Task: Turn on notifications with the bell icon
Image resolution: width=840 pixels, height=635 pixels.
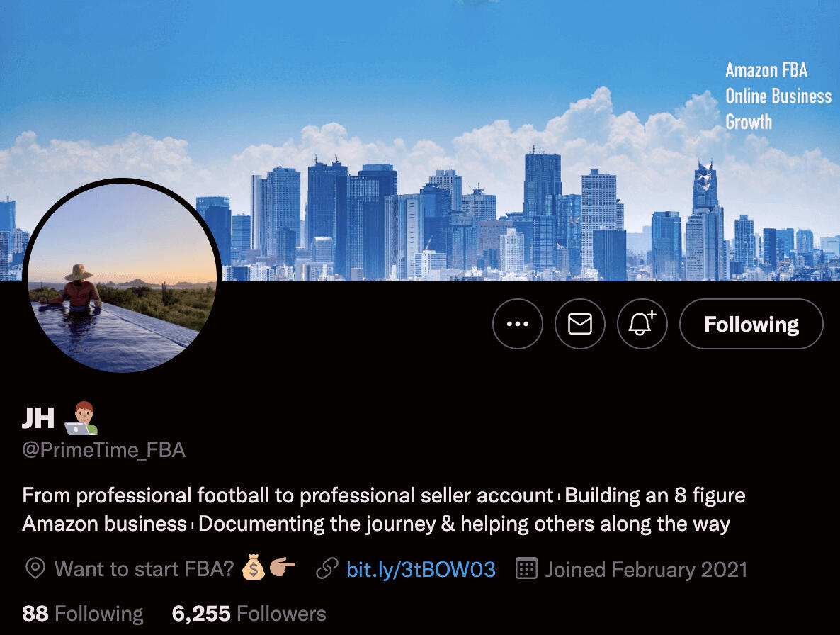Action: 642,324
